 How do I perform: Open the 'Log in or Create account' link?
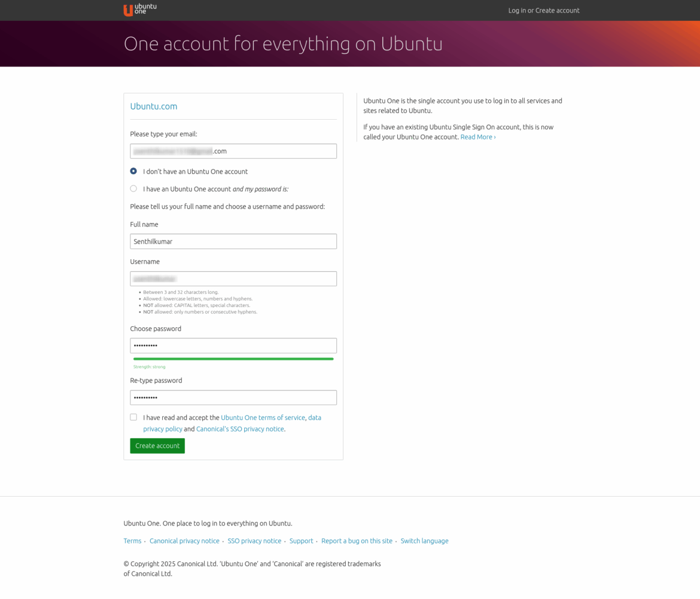[x=544, y=10]
